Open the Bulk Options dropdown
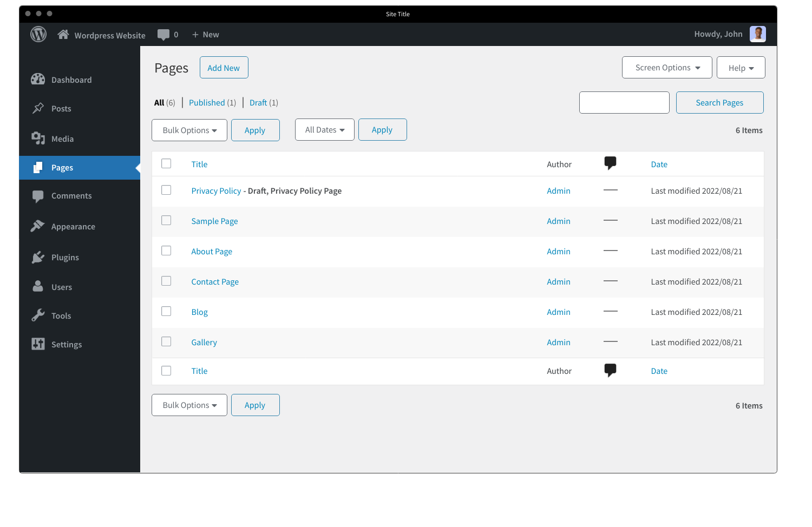This screenshot has width=812, height=527. 189,130
